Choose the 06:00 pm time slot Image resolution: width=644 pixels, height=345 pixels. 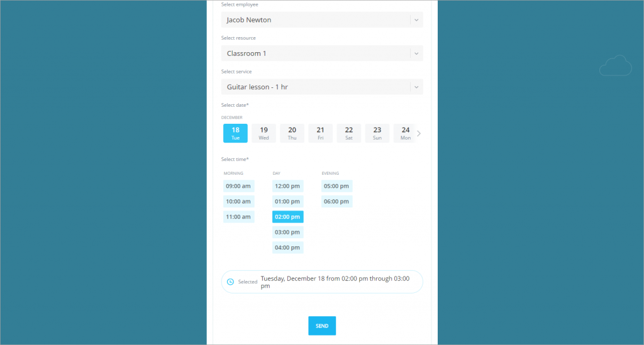(x=337, y=202)
